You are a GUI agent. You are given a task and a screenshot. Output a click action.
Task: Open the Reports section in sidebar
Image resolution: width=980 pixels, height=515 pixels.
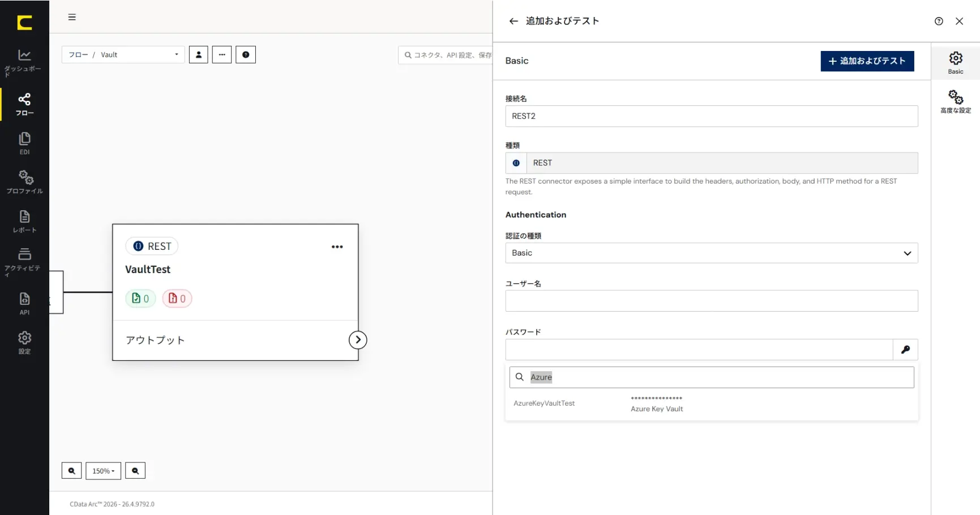tap(24, 222)
